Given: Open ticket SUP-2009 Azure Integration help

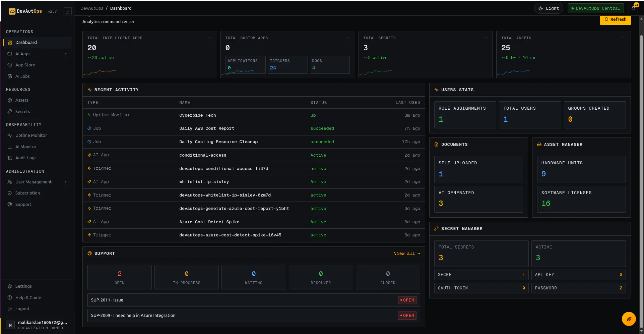Looking at the screenshot, I should click(254, 316).
